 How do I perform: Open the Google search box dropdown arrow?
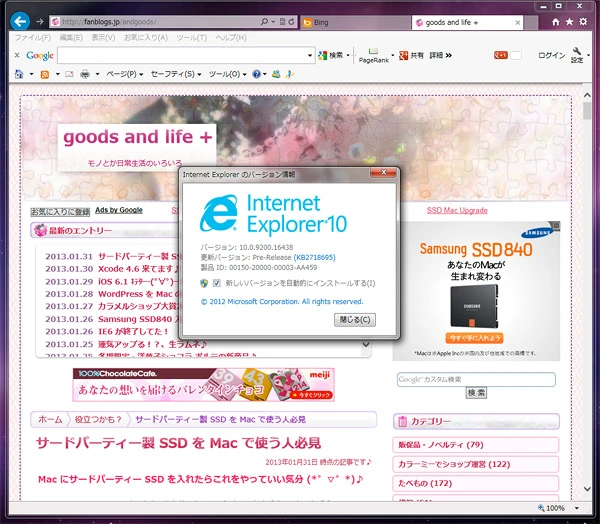(310, 56)
